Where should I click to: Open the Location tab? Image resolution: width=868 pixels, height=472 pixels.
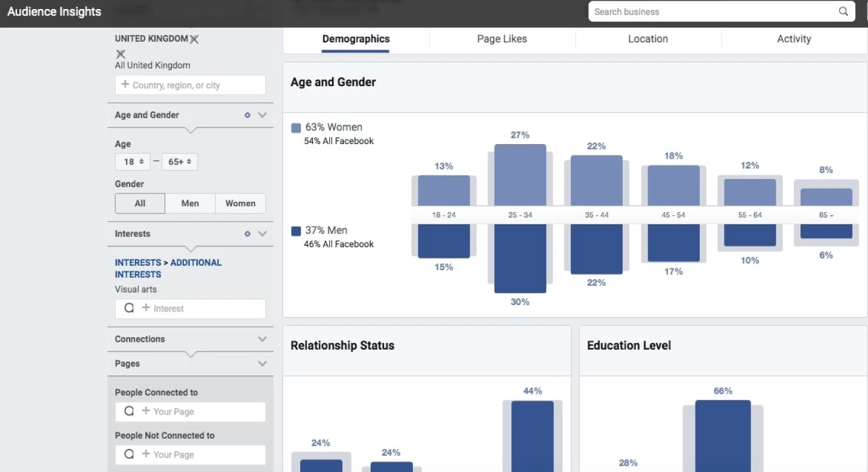pos(647,39)
